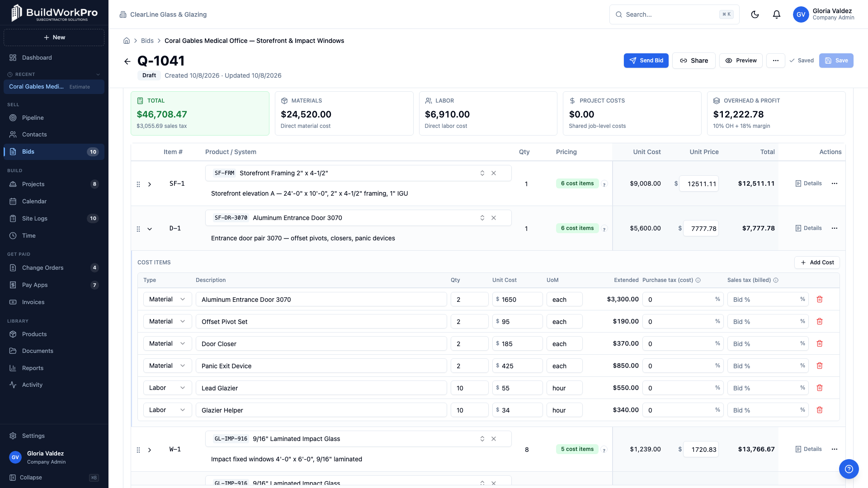
Task: Expand the SF-1 line item
Action: coord(150,184)
